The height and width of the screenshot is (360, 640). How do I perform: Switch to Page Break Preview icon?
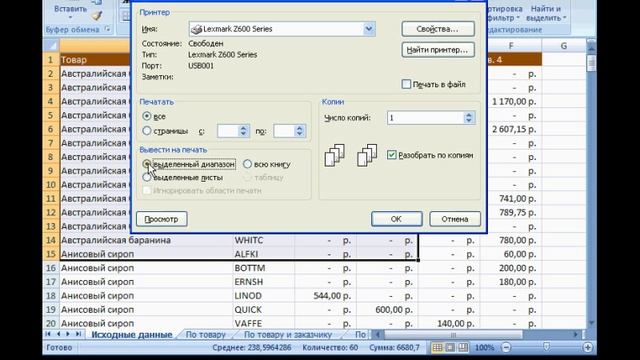click(463, 347)
